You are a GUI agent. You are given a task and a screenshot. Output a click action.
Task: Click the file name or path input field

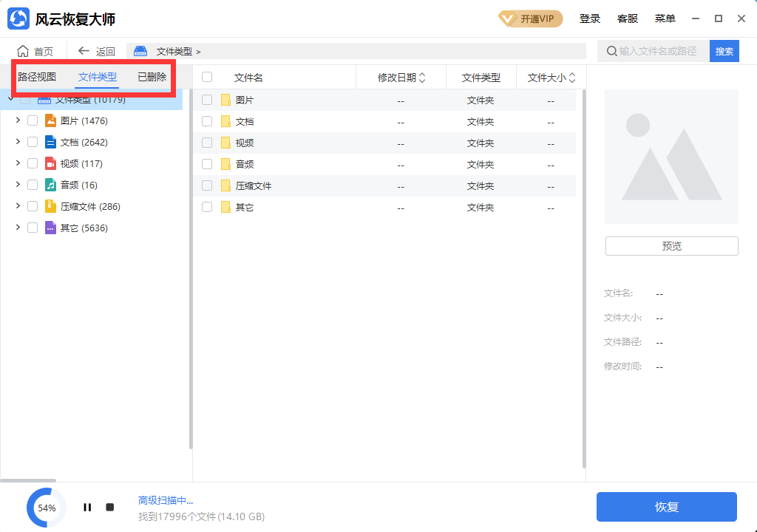pyautogui.click(x=658, y=51)
